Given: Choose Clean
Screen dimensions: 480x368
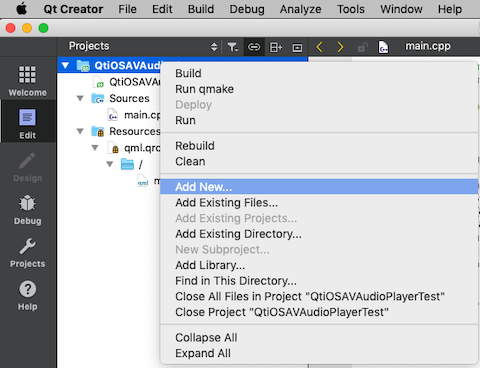Looking at the screenshot, I should click(x=319, y=161).
